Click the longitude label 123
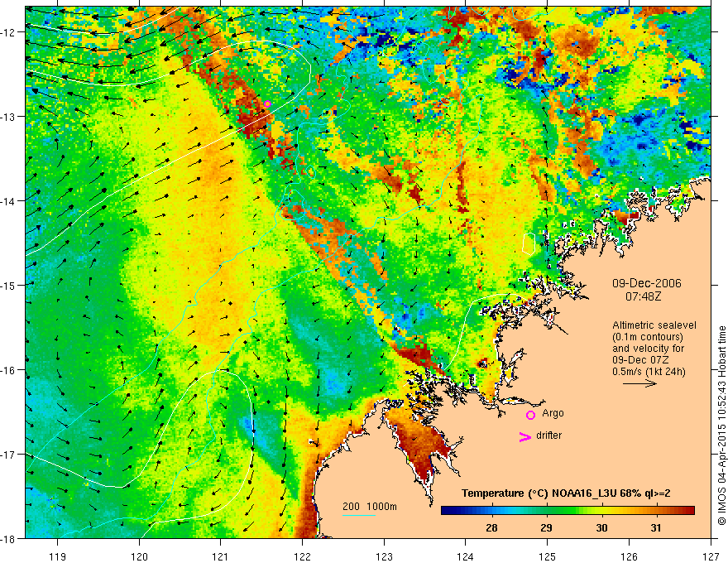Image resolution: width=728 pixels, height=563 pixels. click(384, 556)
